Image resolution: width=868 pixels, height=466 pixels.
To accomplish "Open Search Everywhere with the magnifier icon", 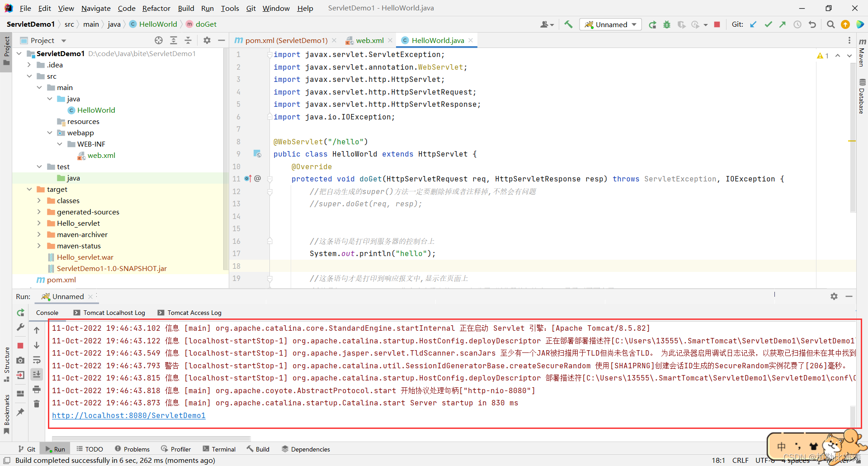I will [x=830, y=24].
